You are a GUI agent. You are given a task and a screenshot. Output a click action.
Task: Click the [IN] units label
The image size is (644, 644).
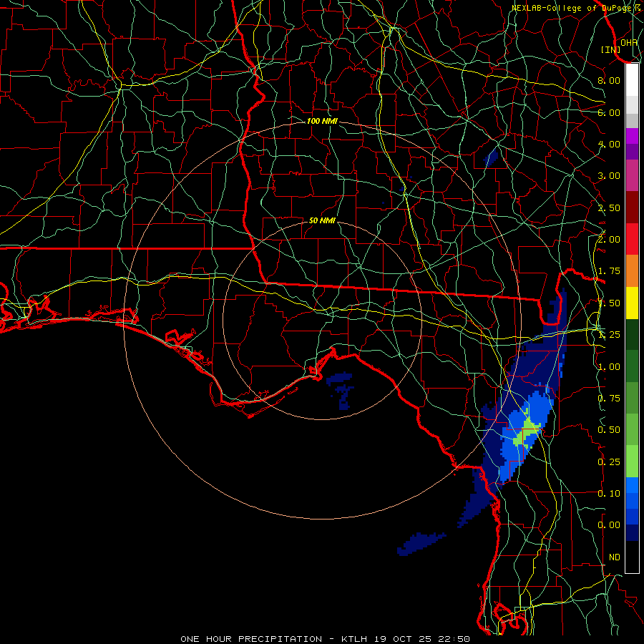(x=611, y=49)
